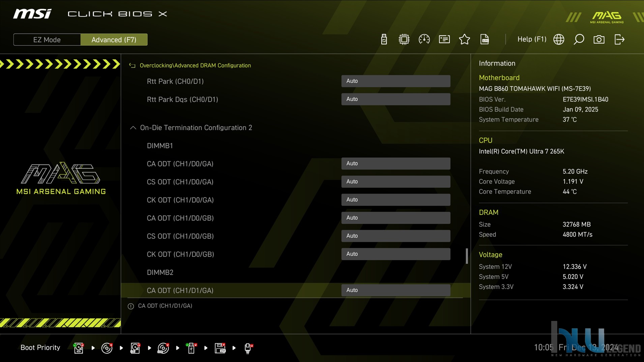Screen dimensions: 644x362
Task: Select the USB flash key boot icon
Action: pyautogui.click(x=191, y=348)
